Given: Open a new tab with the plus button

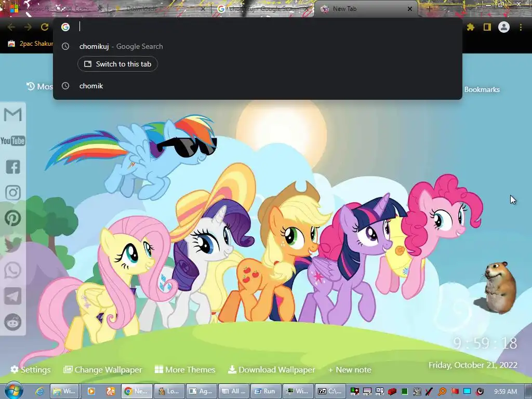Looking at the screenshot, I should (429, 9).
